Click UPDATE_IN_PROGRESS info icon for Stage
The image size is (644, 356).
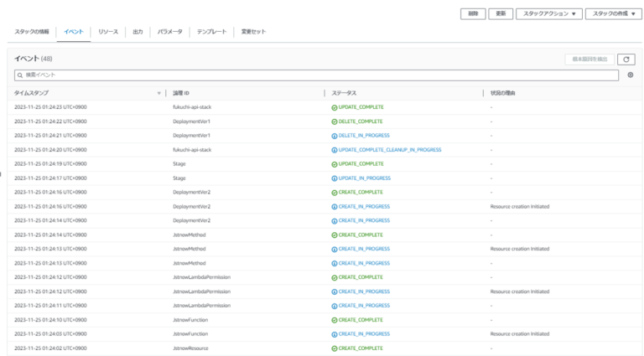(335, 178)
